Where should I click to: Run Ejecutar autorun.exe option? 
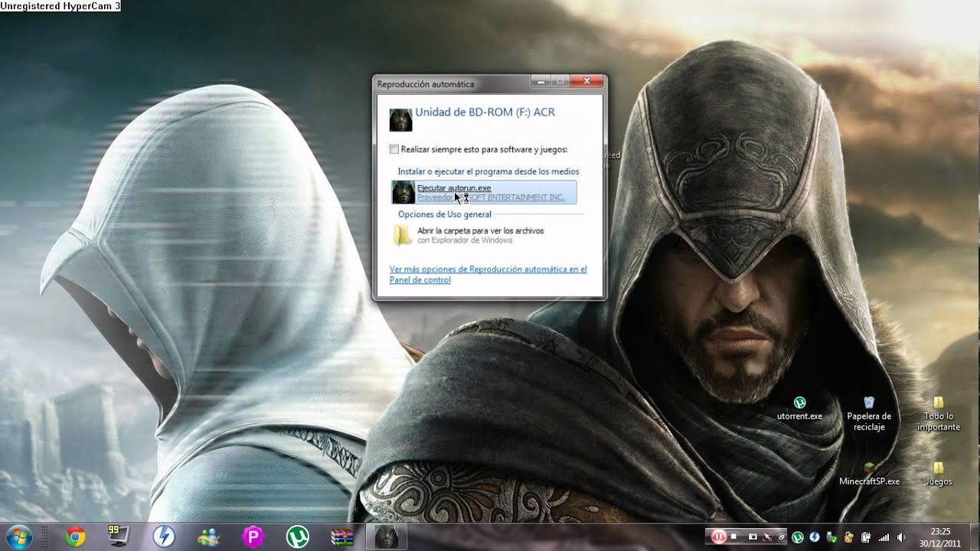tap(484, 192)
